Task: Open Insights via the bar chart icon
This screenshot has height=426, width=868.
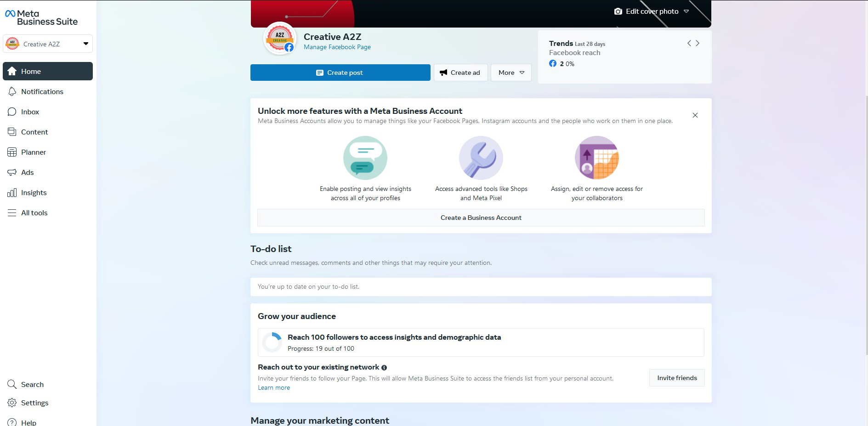Action: click(x=12, y=192)
